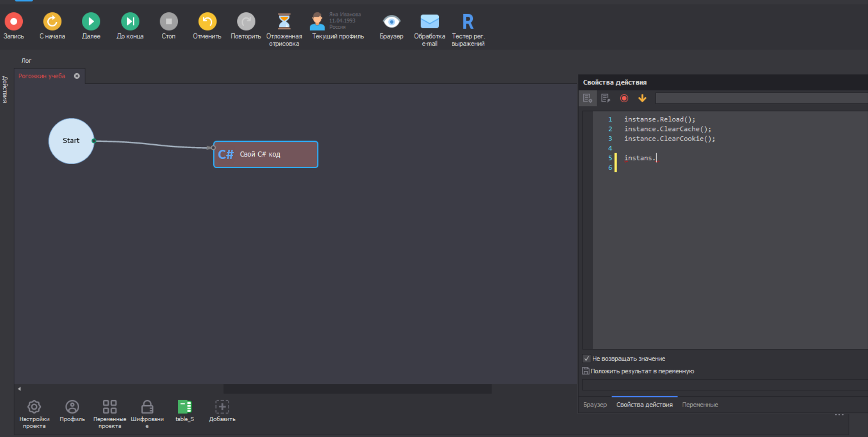Click Добавить to add new element
The height and width of the screenshot is (437, 868).
pyautogui.click(x=222, y=407)
